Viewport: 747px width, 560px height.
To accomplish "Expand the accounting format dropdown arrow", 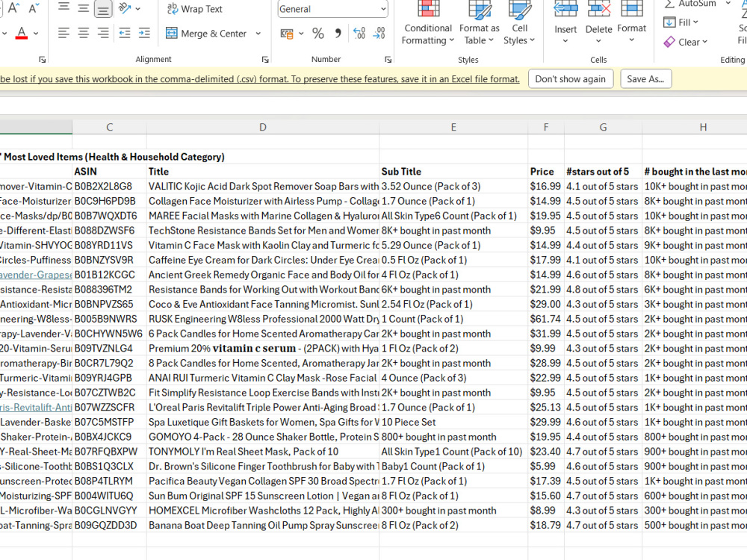I will click(301, 34).
